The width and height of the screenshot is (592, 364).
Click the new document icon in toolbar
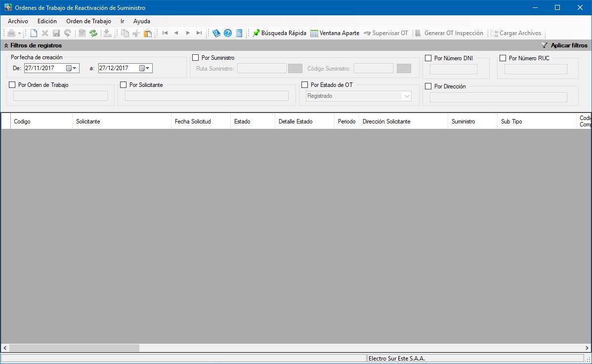coord(34,33)
